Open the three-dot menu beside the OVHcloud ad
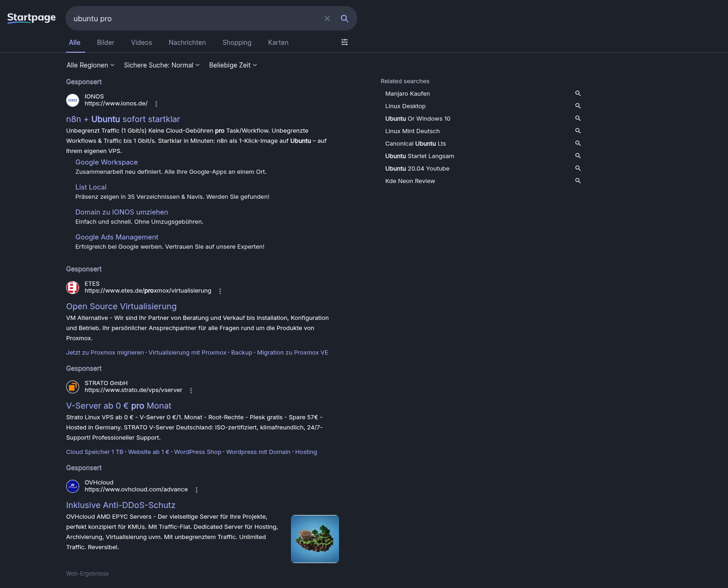The image size is (728, 588). tap(197, 490)
